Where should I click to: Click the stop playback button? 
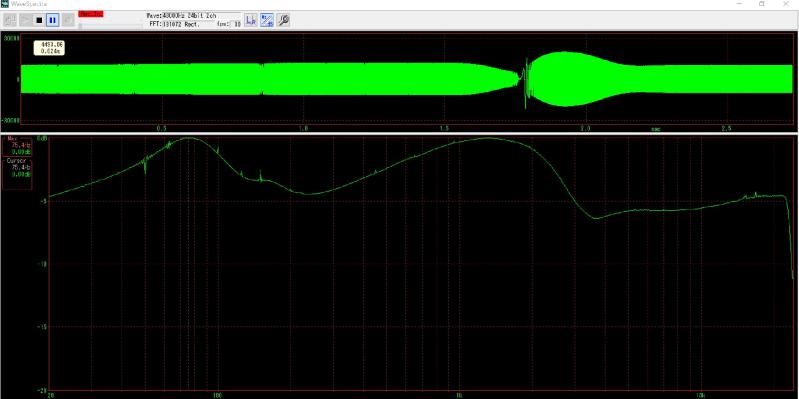click(39, 20)
